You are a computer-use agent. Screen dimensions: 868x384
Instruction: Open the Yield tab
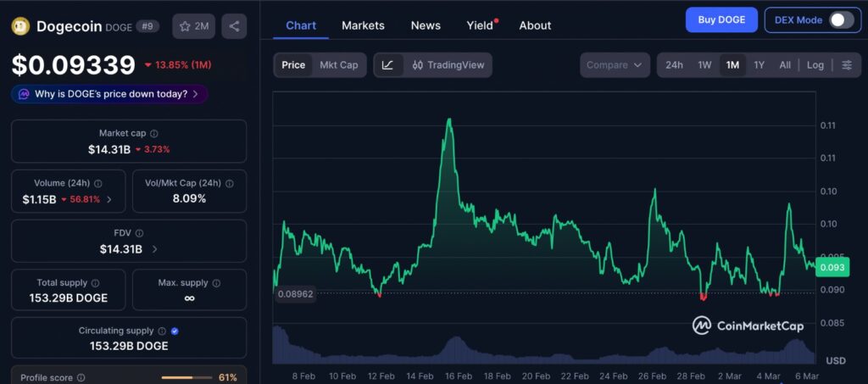[x=480, y=25]
